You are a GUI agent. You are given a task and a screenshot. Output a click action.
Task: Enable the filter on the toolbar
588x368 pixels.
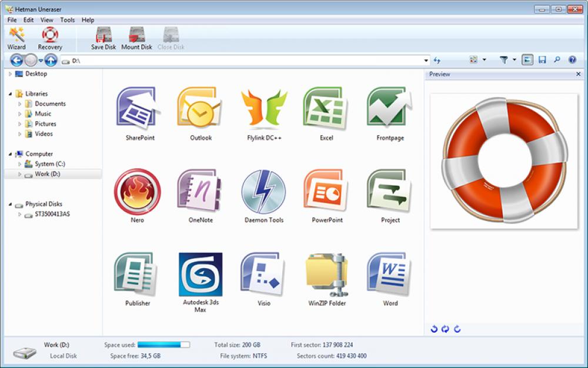pyautogui.click(x=503, y=59)
